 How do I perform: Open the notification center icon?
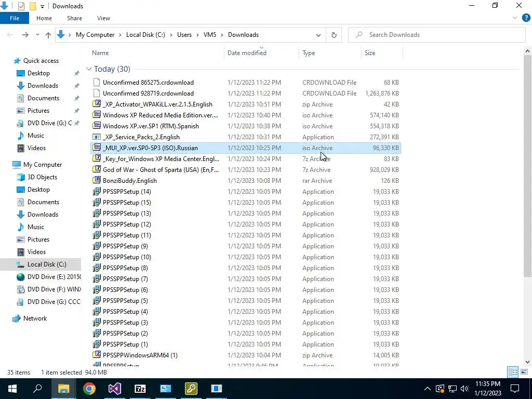[515, 389]
